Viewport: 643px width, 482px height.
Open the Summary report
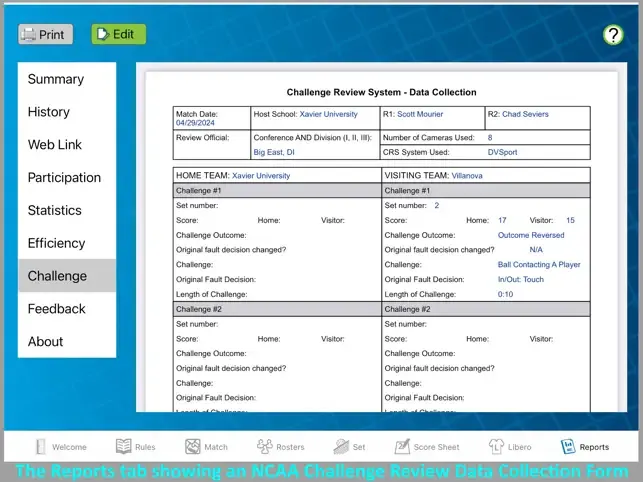67,79
